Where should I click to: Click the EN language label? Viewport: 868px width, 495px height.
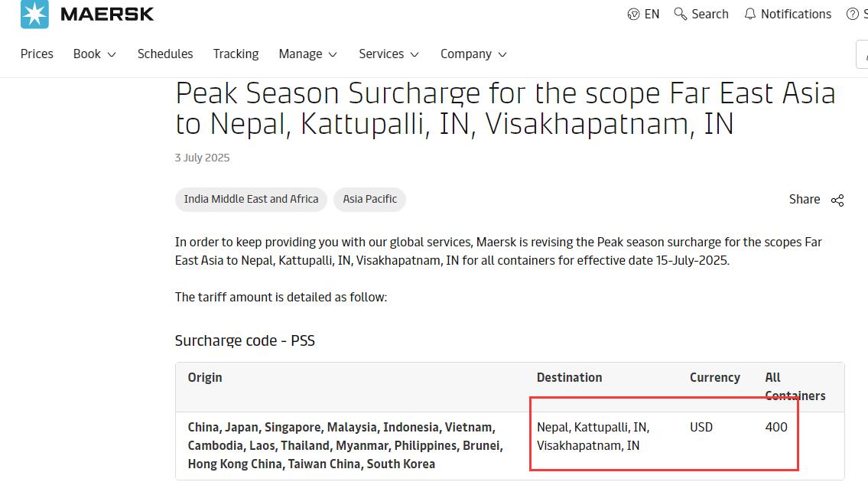[652, 15]
